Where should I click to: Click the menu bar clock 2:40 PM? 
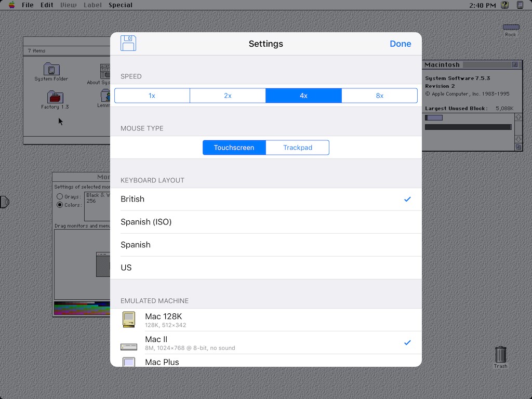tap(483, 5)
